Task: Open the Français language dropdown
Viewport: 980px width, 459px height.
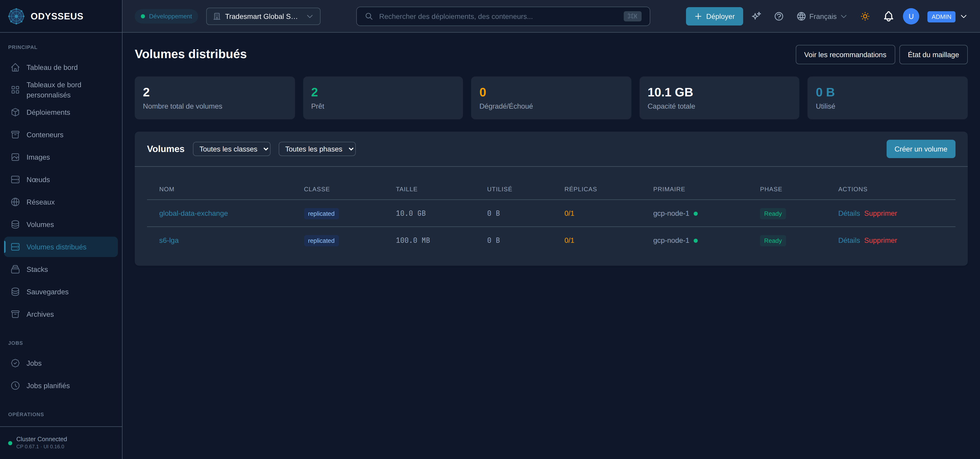Action: 822,16
